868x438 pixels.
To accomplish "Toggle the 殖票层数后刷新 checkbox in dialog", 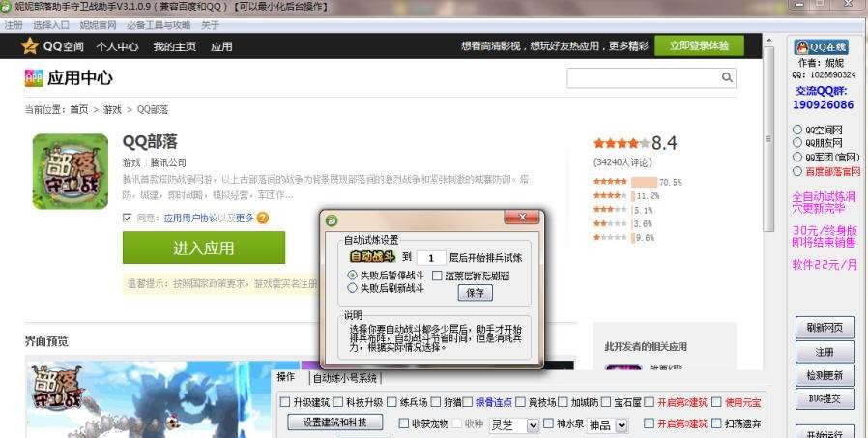I will tap(437, 276).
